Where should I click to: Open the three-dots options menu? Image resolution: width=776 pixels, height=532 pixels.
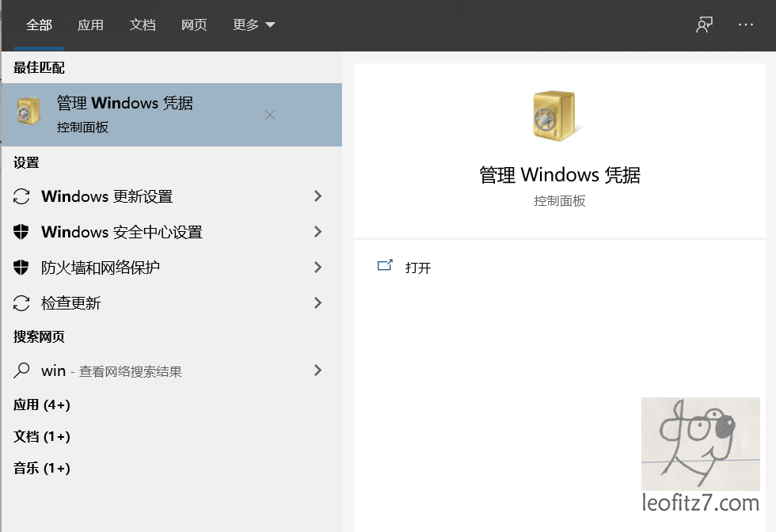coord(745,25)
